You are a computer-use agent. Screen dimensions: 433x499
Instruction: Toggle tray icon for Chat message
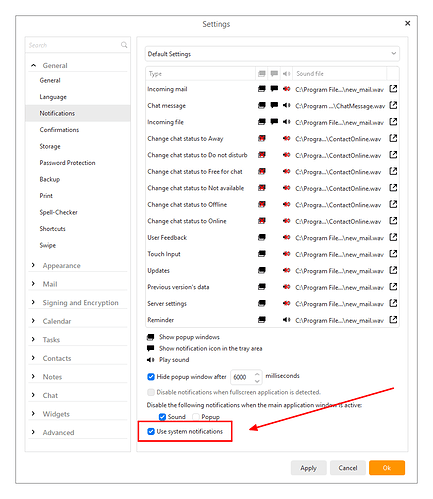274,105
